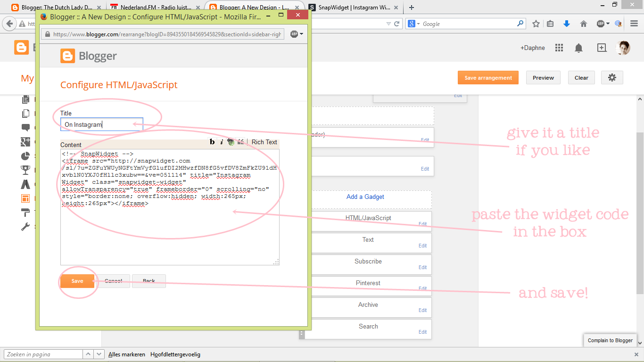Click Edit on the Pinterest gadget
The height and width of the screenshot is (362, 644).
[422, 288]
